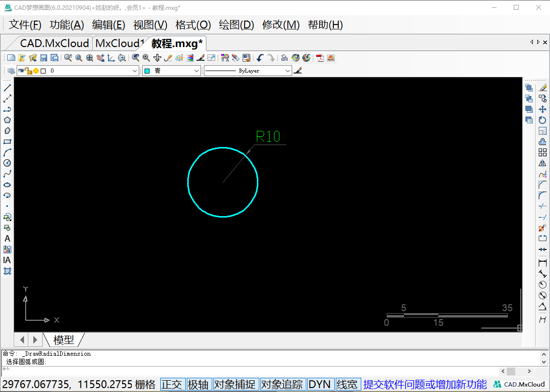
Task: Toggle 对象捕捉 object snap
Action: click(235, 384)
